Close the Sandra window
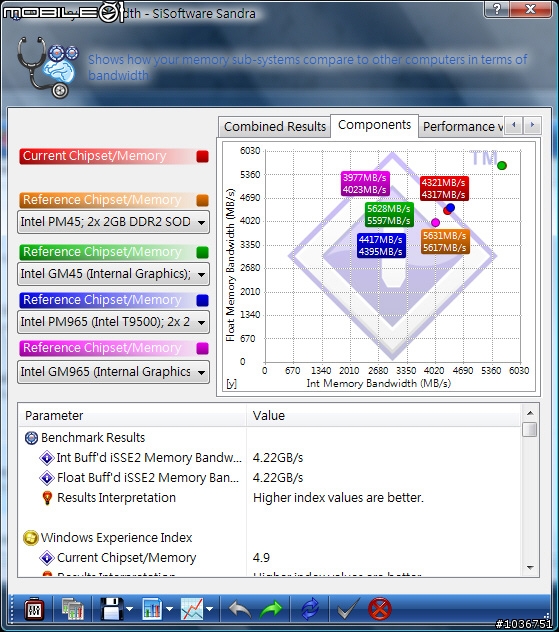559x632 pixels. tap(531, 9)
